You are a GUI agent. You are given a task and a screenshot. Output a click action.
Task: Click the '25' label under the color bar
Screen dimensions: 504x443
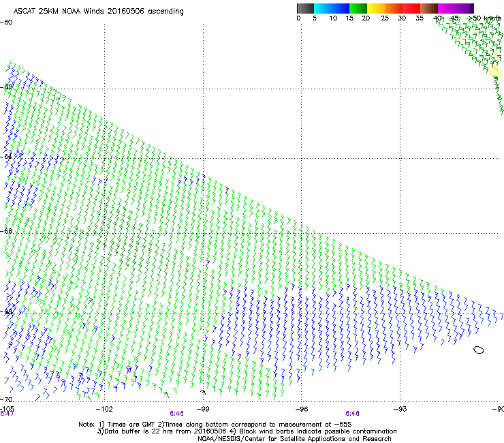pyautogui.click(x=385, y=18)
